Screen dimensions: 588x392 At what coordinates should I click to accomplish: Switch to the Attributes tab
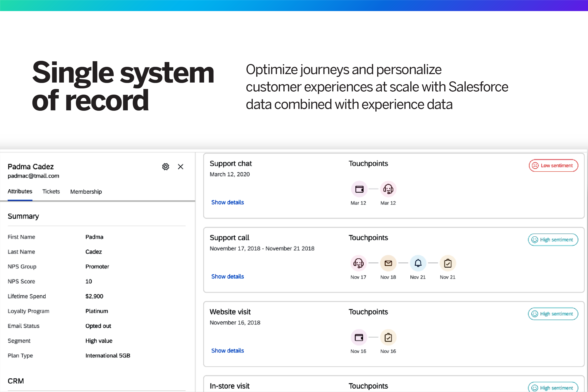20,191
